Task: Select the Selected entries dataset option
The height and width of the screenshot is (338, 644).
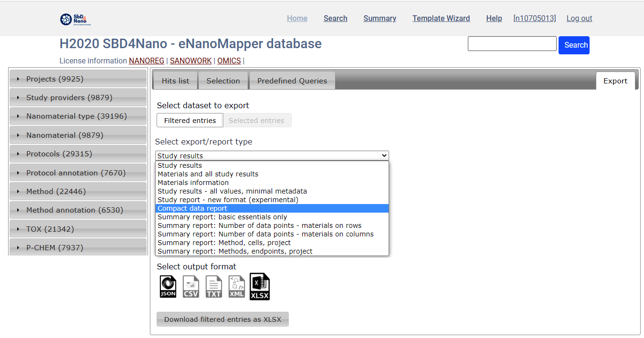Action: [257, 120]
